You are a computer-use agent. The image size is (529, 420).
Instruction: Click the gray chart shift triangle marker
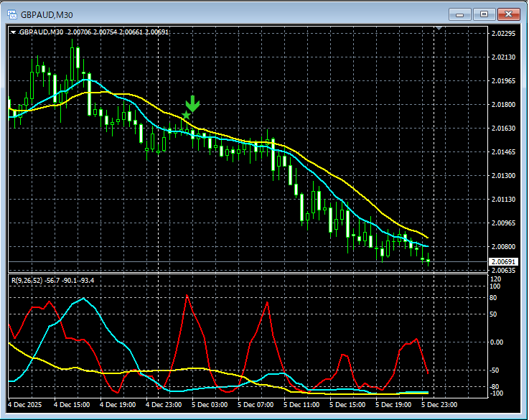[439, 29]
